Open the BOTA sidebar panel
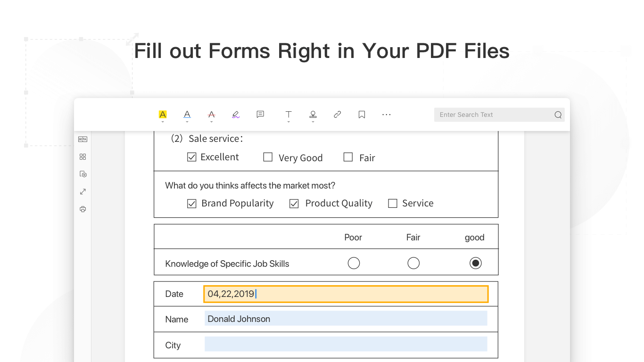Viewport: 644px width, 362px height. click(x=83, y=139)
